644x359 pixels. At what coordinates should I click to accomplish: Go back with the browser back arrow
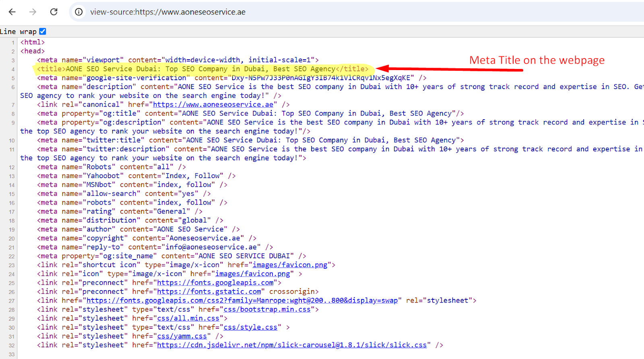pos(12,12)
